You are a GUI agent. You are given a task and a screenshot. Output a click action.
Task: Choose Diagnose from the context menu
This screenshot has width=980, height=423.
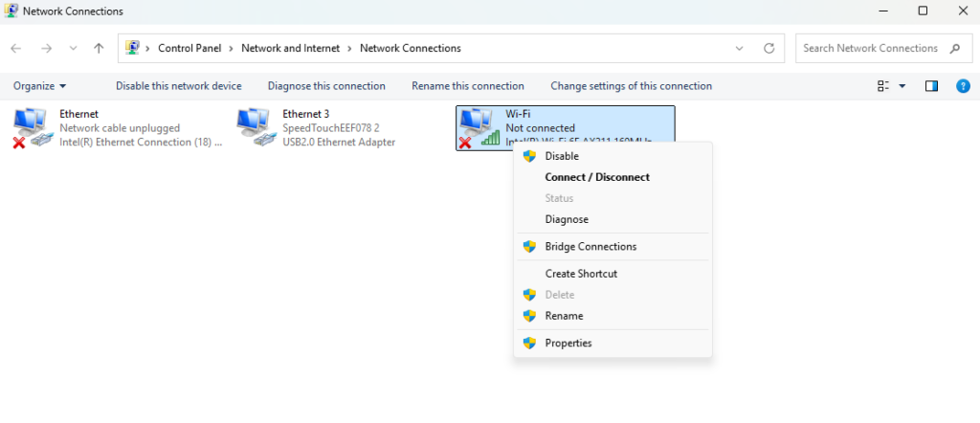[612, 219]
